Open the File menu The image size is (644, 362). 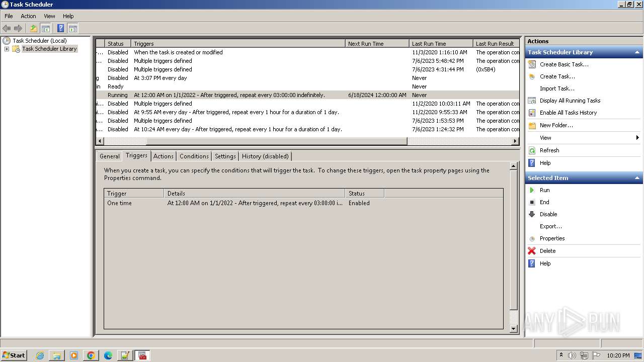point(9,16)
